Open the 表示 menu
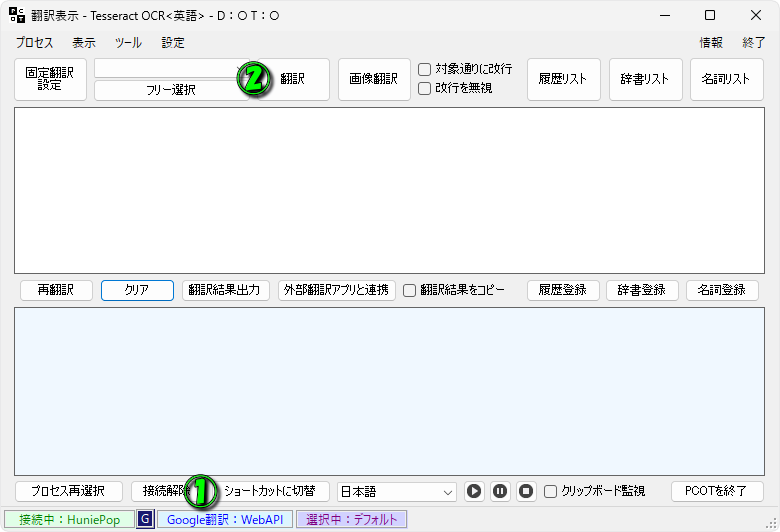This screenshot has width=780, height=532. click(x=84, y=43)
